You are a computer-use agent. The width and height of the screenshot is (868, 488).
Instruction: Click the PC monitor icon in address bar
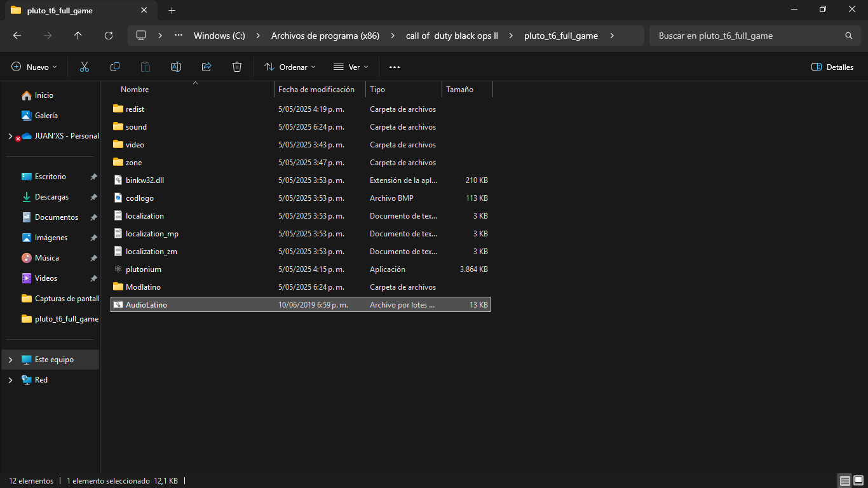pos(141,36)
